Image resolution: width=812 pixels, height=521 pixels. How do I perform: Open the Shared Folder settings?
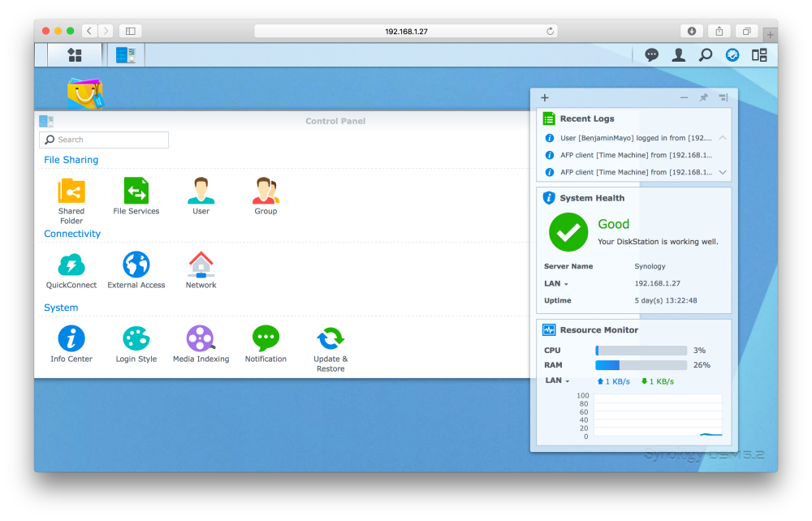[71, 192]
